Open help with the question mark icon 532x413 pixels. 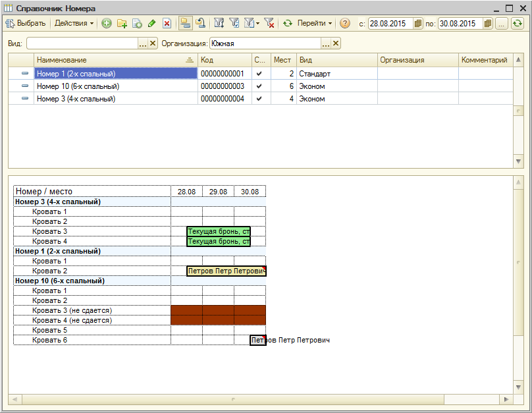[345, 23]
